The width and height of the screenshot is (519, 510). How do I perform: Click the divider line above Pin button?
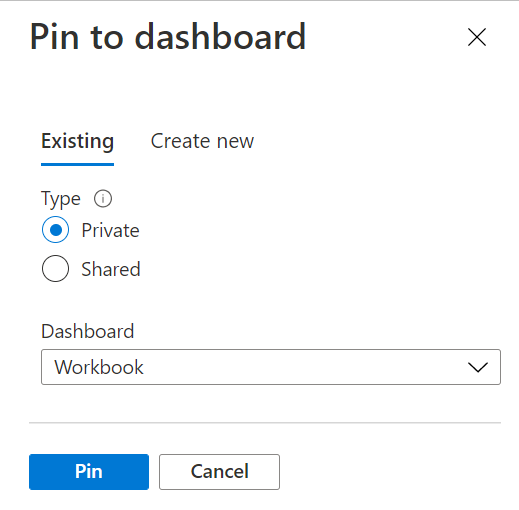pyautogui.click(x=265, y=423)
